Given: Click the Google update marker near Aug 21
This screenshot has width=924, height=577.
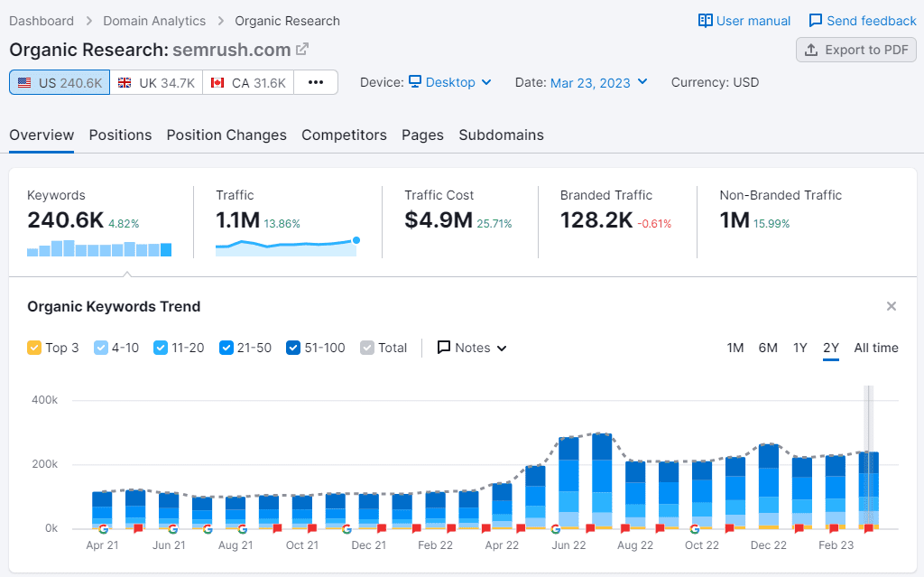Looking at the screenshot, I should pos(242,528).
